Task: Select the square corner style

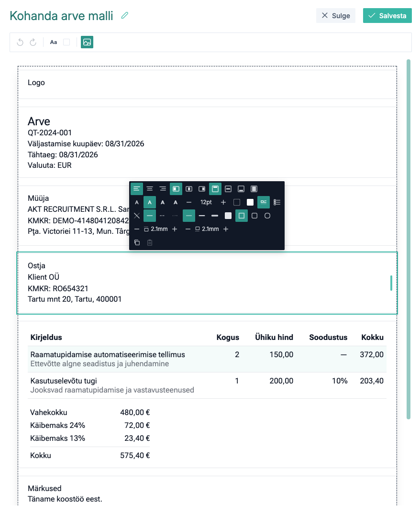Action: 242,216
